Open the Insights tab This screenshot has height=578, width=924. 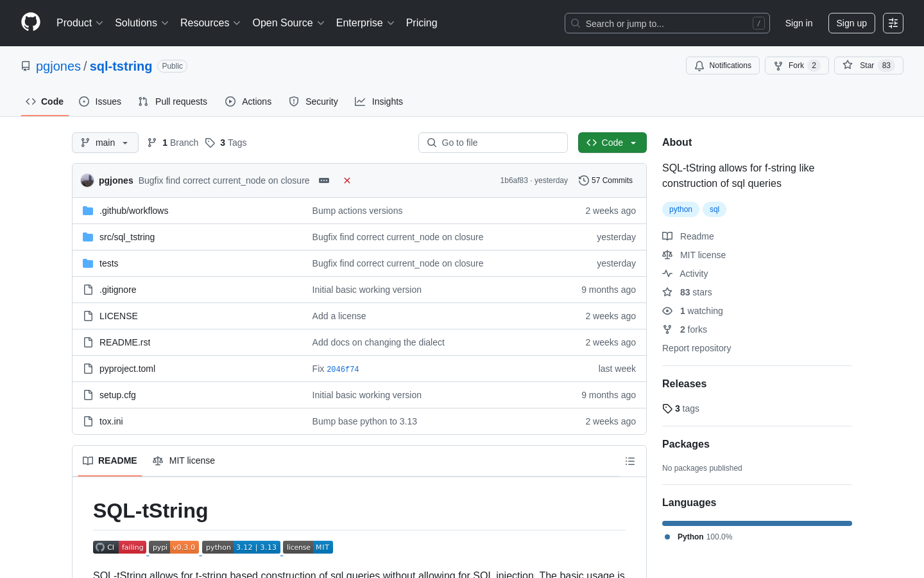(x=379, y=101)
